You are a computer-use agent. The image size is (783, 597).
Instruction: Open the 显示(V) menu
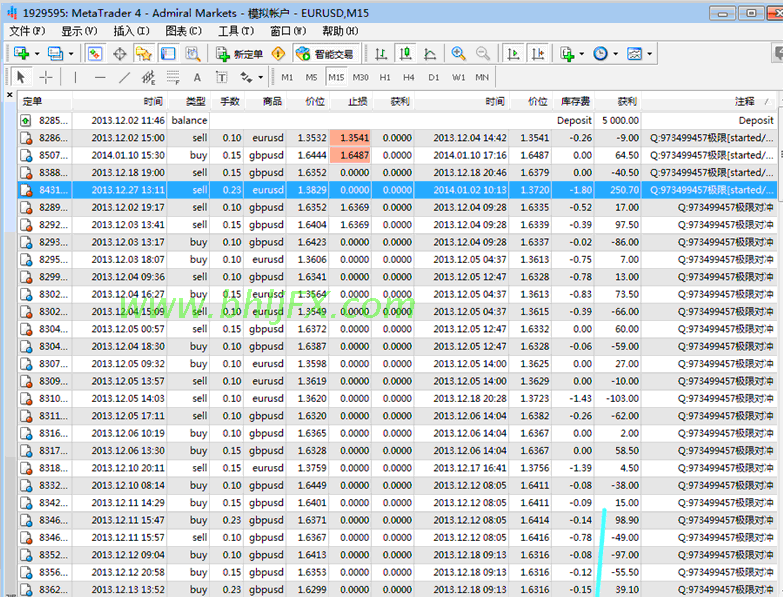[x=79, y=31]
